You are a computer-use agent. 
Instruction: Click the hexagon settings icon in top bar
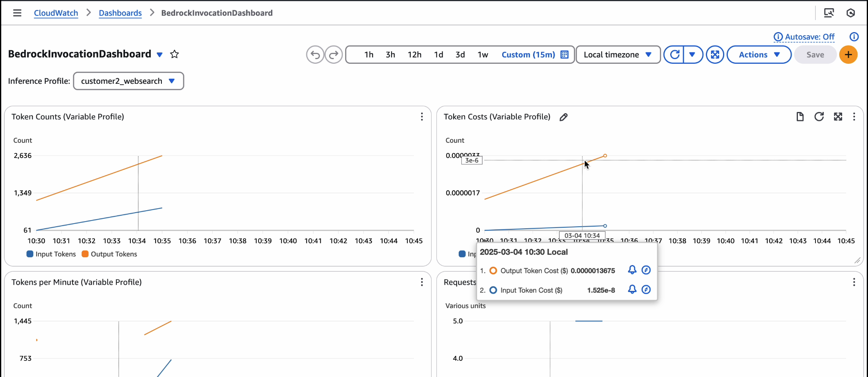pos(850,13)
